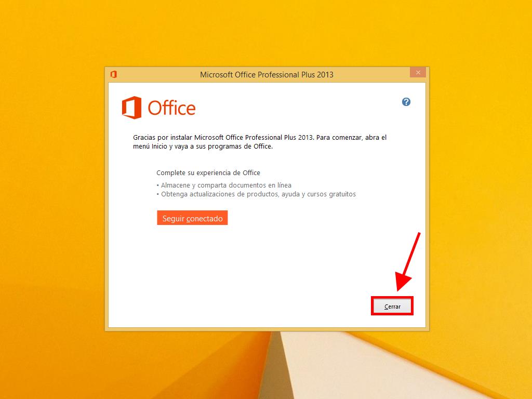
Task: Close the dialog using the title bar X
Action: [418, 72]
